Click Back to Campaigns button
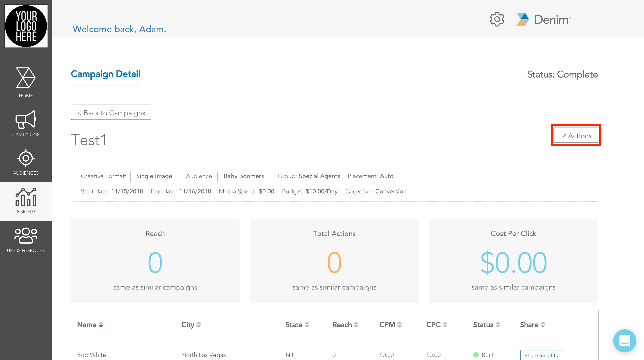 point(111,112)
